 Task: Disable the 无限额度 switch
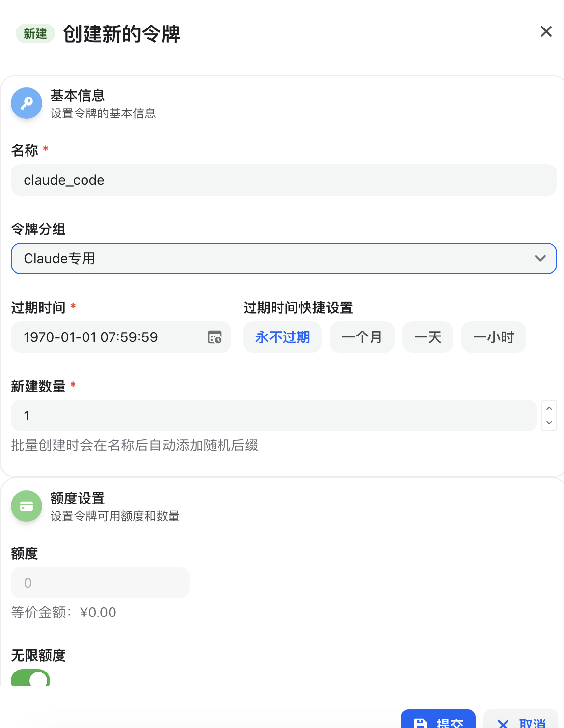[30, 679]
